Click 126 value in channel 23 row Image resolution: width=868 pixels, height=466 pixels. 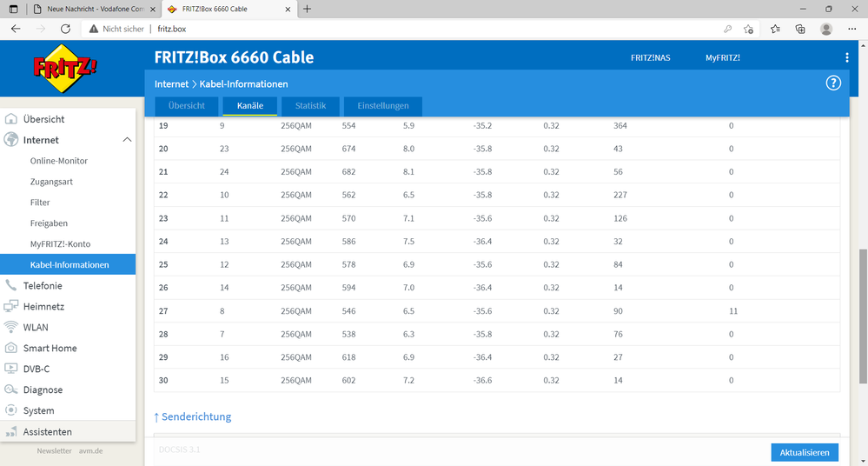pyautogui.click(x=620, y=218)
